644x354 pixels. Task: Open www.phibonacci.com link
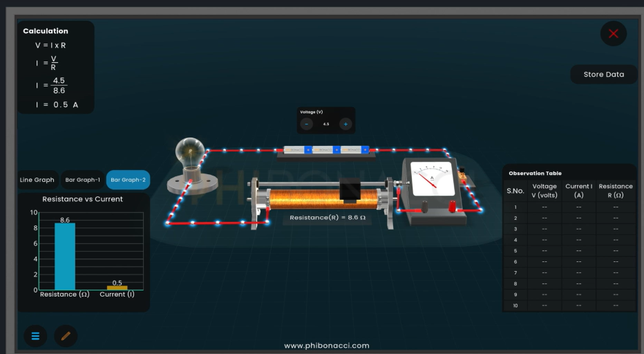327,346
